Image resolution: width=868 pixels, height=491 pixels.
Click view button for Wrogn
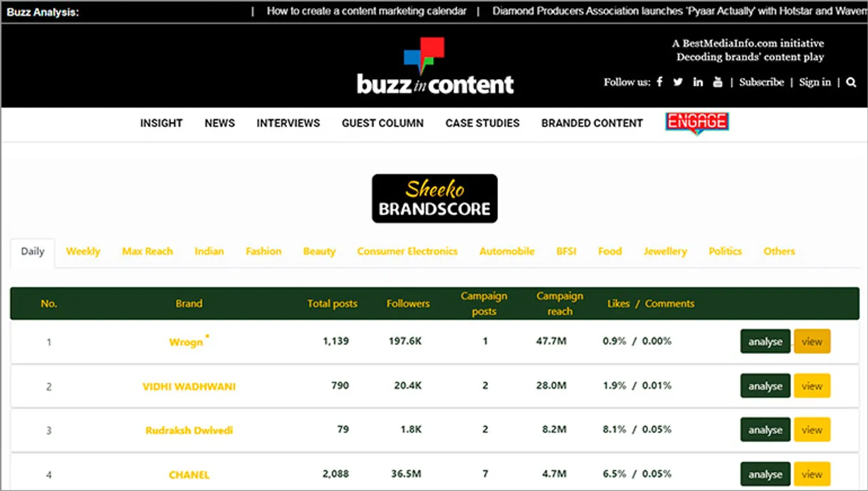point(812,342)
